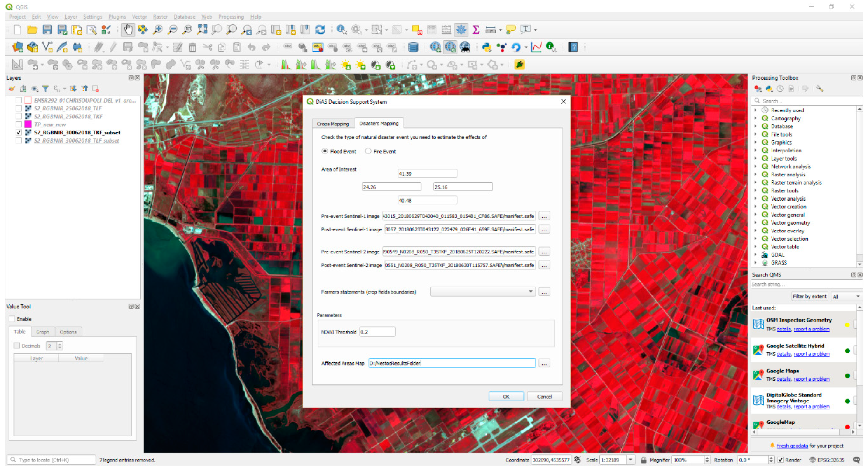Open the Fresh geodata link
Screen dimensions: 868x470
coord(792,446)
